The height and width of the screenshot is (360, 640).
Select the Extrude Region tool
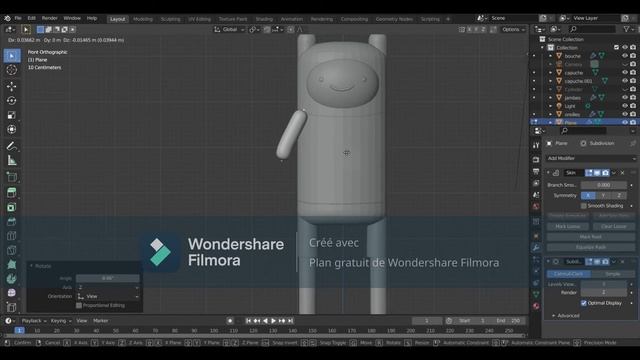pyautogui.click(x=11, y=193)
